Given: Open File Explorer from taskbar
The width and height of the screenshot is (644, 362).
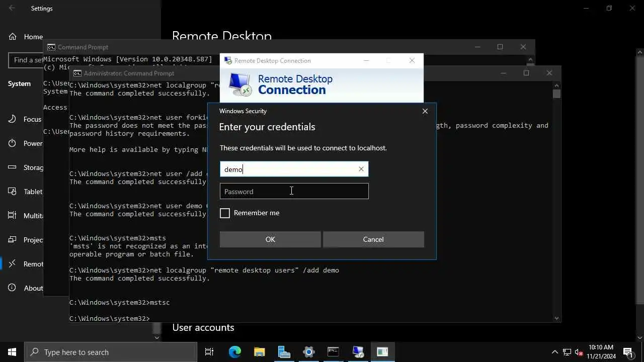Looking at the screenshot, I should tap(259, 352).
